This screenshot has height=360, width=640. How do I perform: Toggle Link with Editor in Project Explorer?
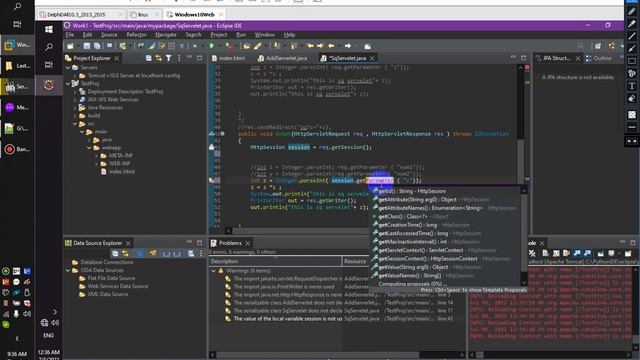coord(158,58)
